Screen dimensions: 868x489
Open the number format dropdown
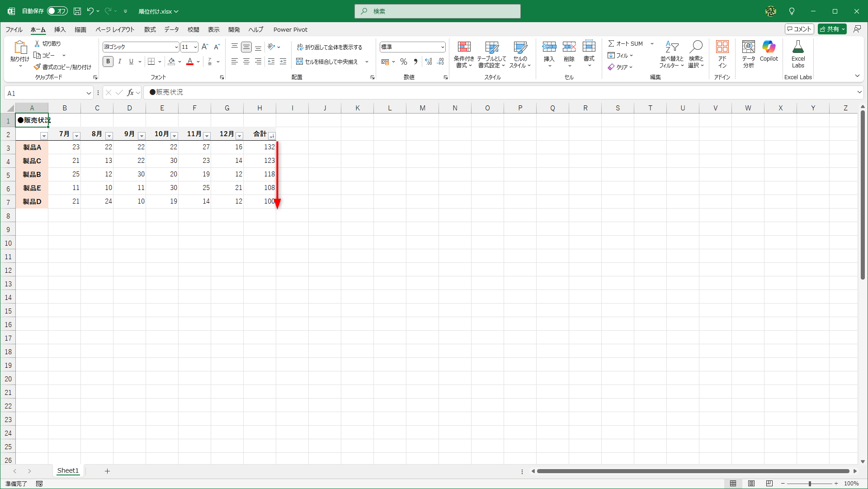tap(442, 47)
